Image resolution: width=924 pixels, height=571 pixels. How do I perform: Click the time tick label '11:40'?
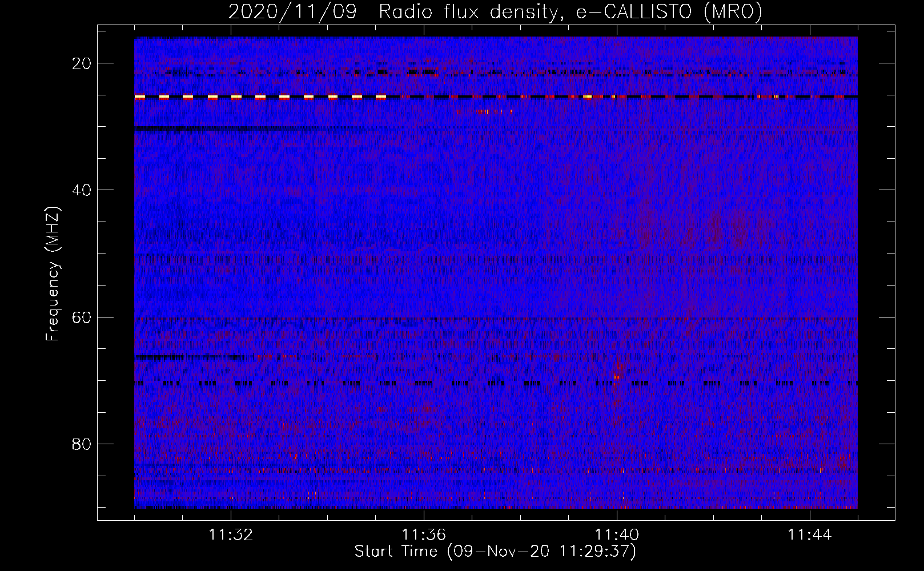tap(617, 535)
